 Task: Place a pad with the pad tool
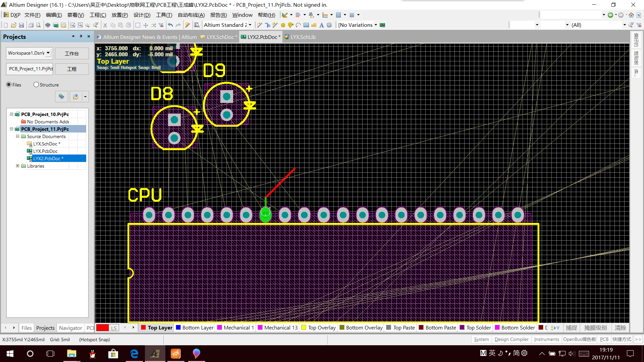[283, 25]
